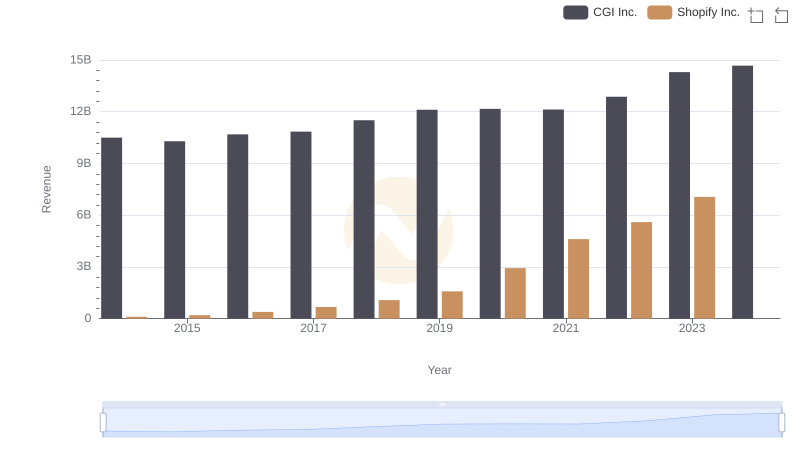Viewport: 800px width, 461px height.
Task: Click the Shopify Inc. bar for 2017
Action: (326, 313)
